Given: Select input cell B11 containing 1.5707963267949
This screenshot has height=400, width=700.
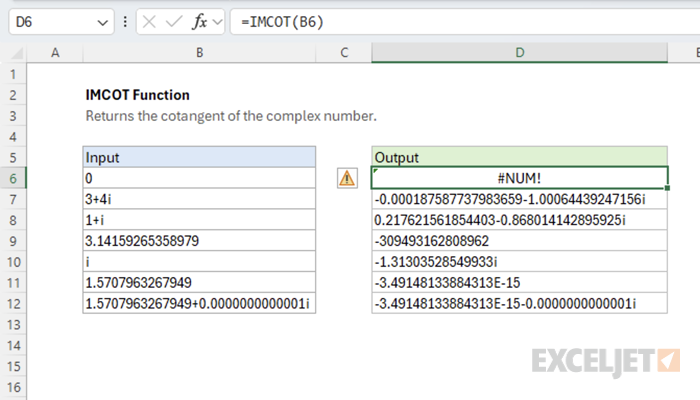Looking at the screenshot, I should click(199, 283).
